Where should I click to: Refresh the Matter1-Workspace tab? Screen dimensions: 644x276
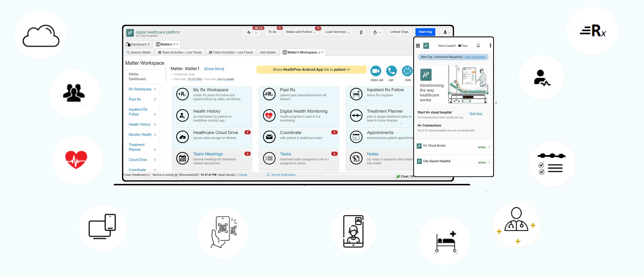click(x=319, y=52)
